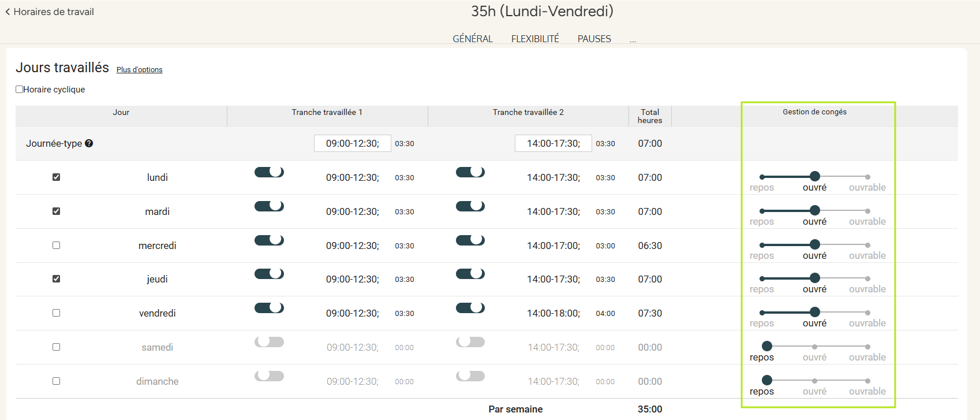
Task: Uncheck the lundi day checkbox
Action: pos(56,177)
